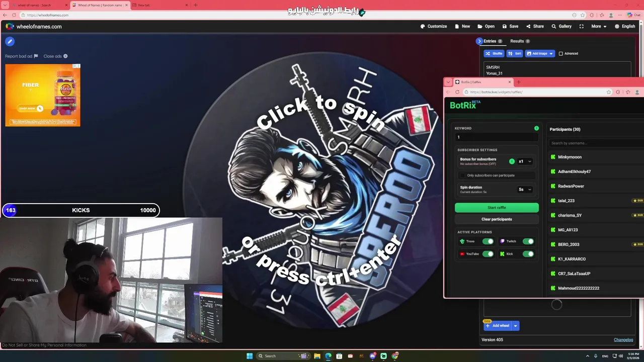
Task: Click the Keyword green info icon
Action: point(536,128)
